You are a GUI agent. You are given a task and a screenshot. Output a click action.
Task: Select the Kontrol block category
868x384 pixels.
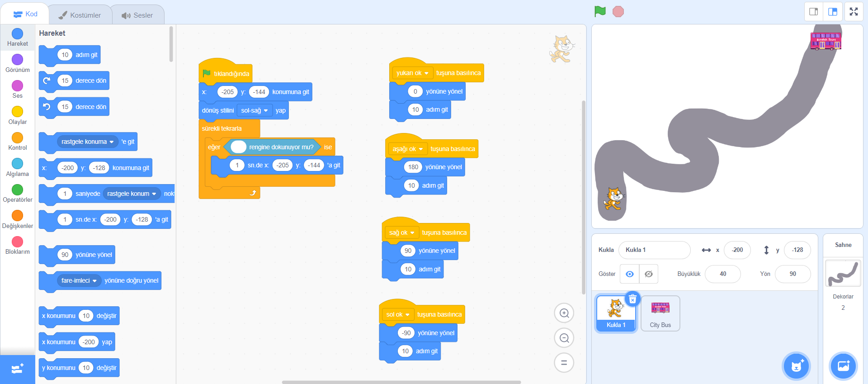(18, 141)
